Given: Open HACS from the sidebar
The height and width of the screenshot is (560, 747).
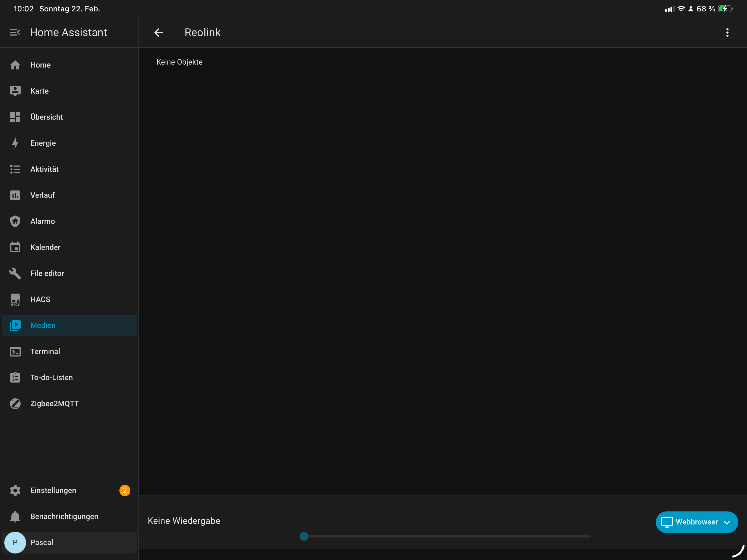Looking at the screenshot, I should point(69,300).
